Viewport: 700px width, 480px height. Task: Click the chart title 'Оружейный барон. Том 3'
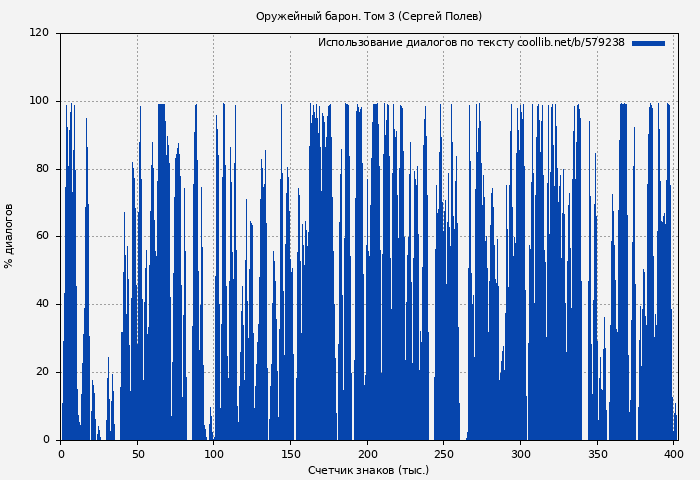pos(368,16)
